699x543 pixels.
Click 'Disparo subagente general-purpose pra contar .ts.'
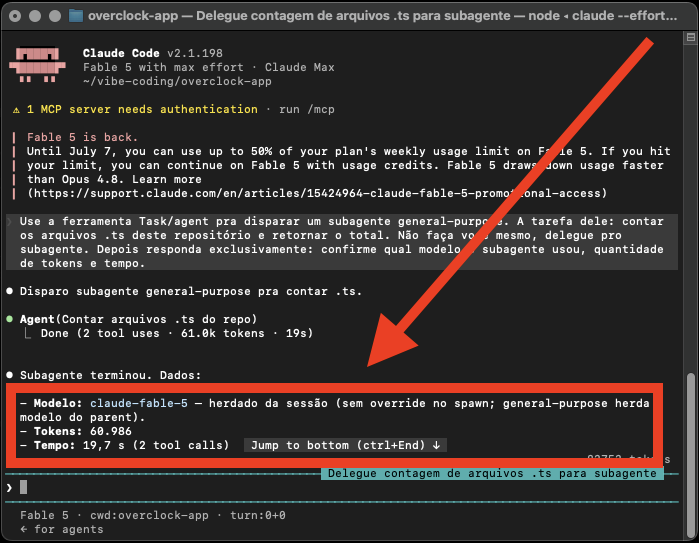pos(191,291)
